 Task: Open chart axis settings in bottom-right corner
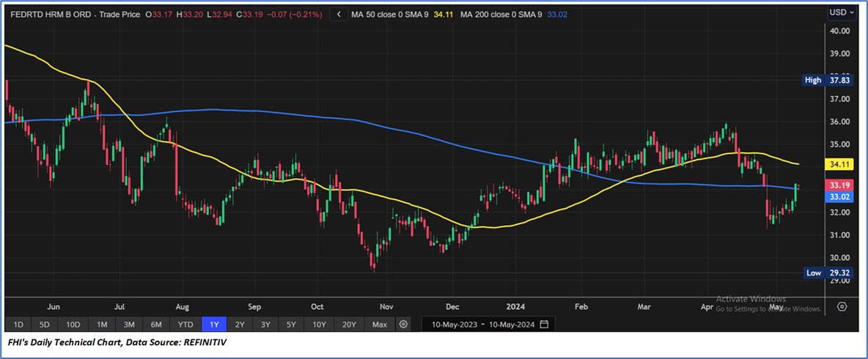click(x=842, y=306)
